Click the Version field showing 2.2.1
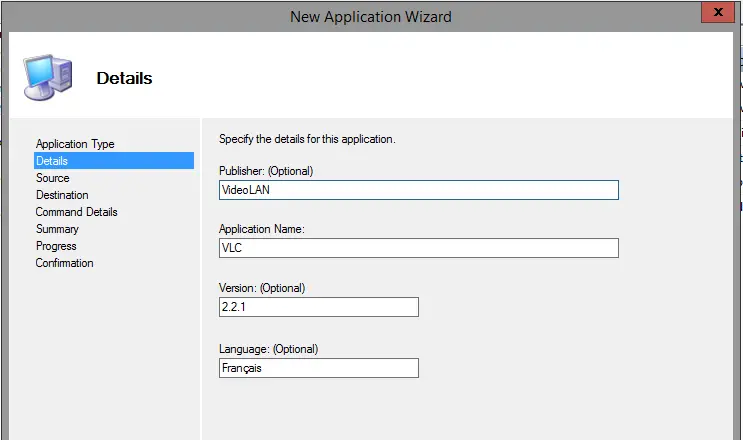743x440 pixels. point(318,307)
